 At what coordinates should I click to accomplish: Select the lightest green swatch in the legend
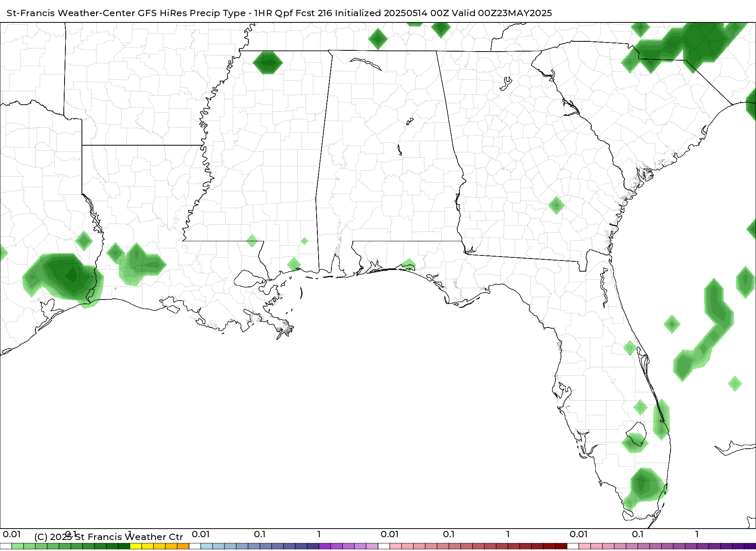(18, 546)
